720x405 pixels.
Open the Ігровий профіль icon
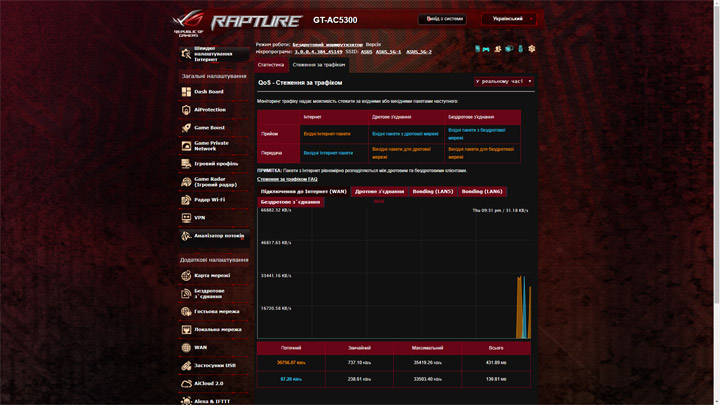(x=186, y=163)
